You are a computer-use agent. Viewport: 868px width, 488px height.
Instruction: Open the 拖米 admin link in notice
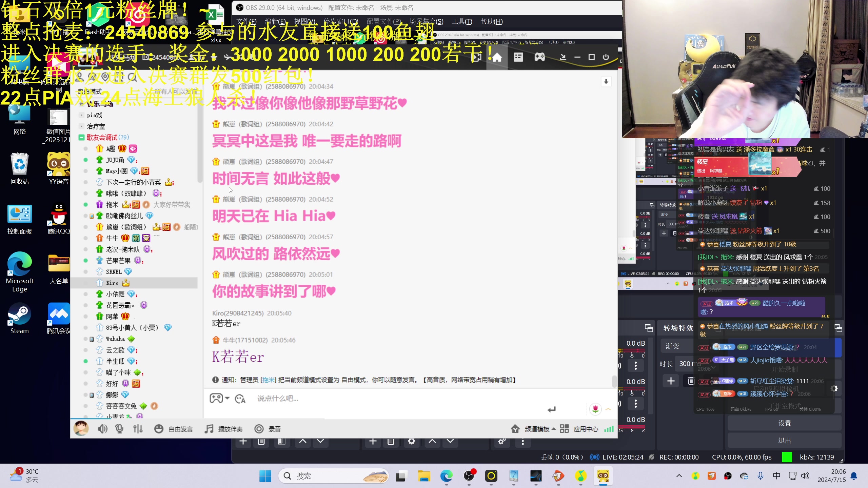pyautogui.click(x=268, y=380)
